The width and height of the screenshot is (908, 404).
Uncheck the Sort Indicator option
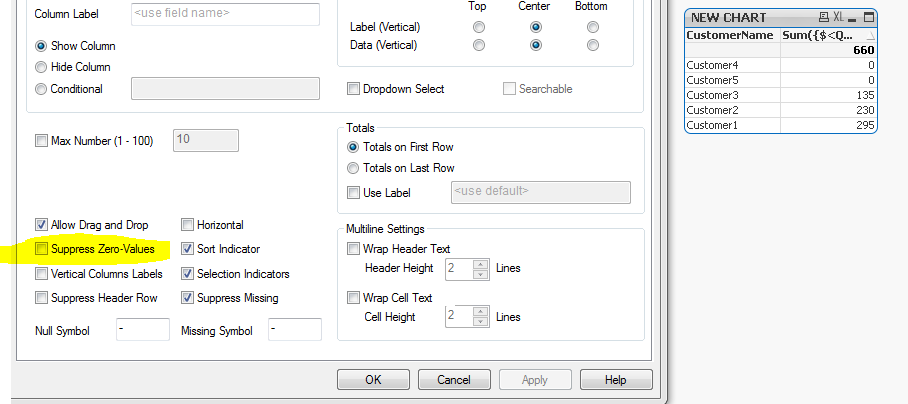187,248
